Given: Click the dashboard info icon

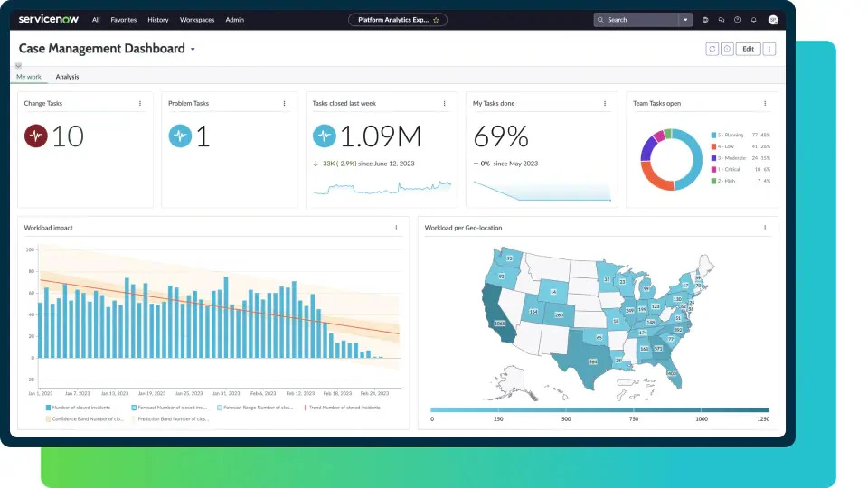Looking at the screenshot, I should coord(726,49).
